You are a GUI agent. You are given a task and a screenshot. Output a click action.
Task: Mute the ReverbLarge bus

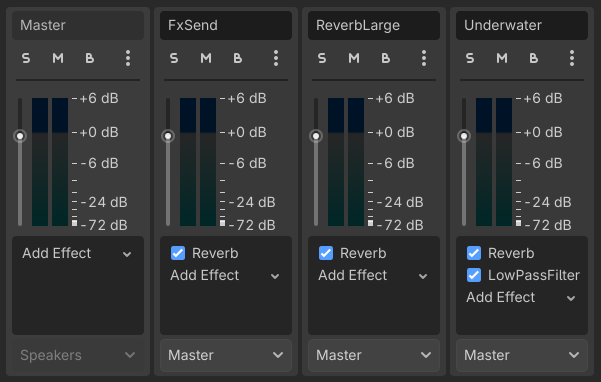coord(354,58)
